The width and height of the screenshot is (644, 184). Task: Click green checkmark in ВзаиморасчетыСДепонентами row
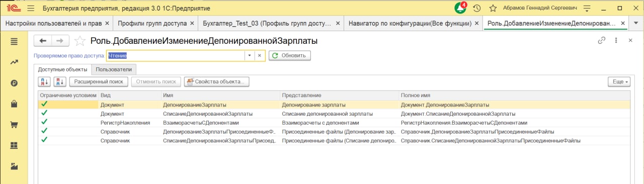coord(44,122)
